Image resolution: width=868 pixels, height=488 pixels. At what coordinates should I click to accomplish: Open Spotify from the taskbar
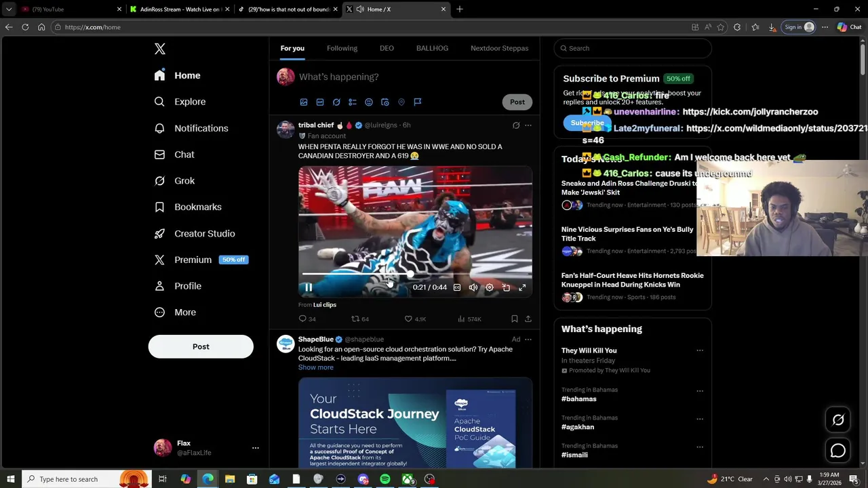tap(385, 479)
